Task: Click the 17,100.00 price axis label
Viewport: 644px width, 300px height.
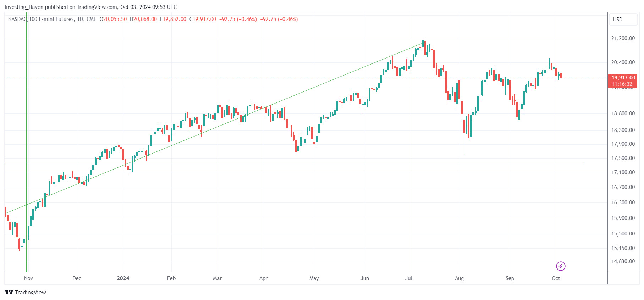Action: 623,172
